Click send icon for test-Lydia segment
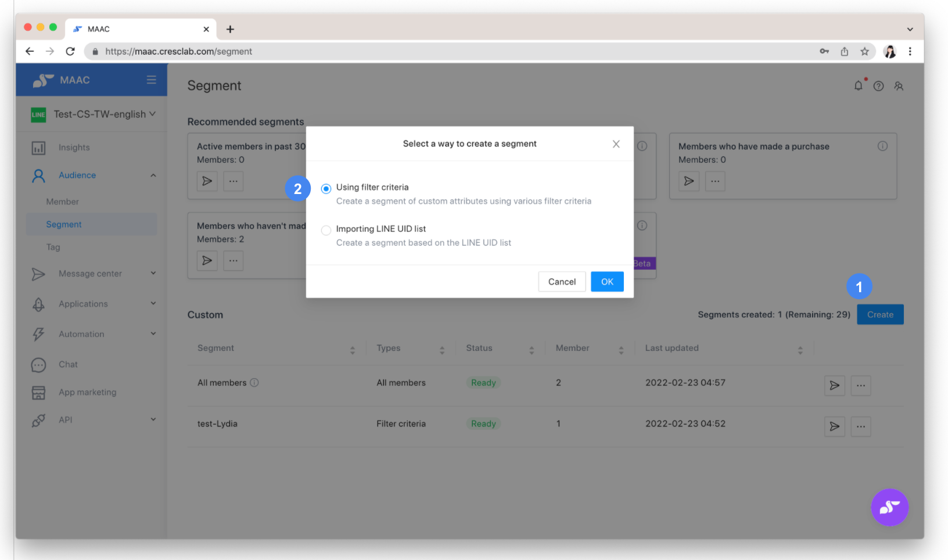This screenshot has width=948, height=560. tap(834, 426)
